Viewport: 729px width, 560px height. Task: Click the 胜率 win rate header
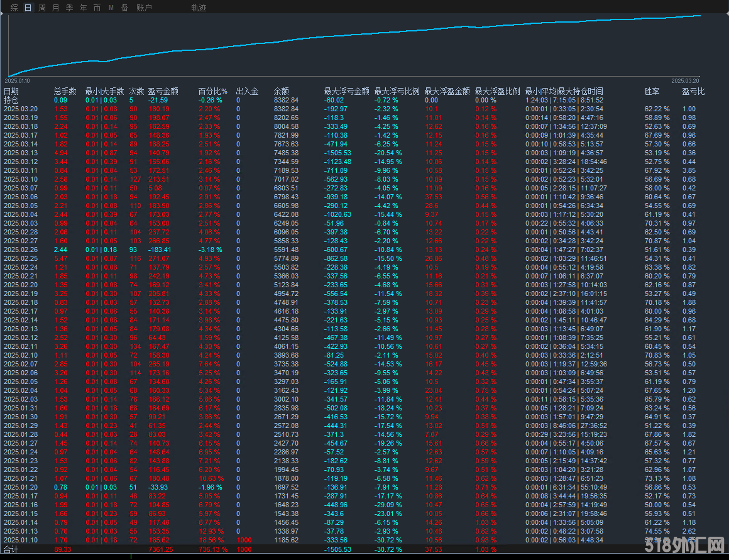[x=652, y=91]
